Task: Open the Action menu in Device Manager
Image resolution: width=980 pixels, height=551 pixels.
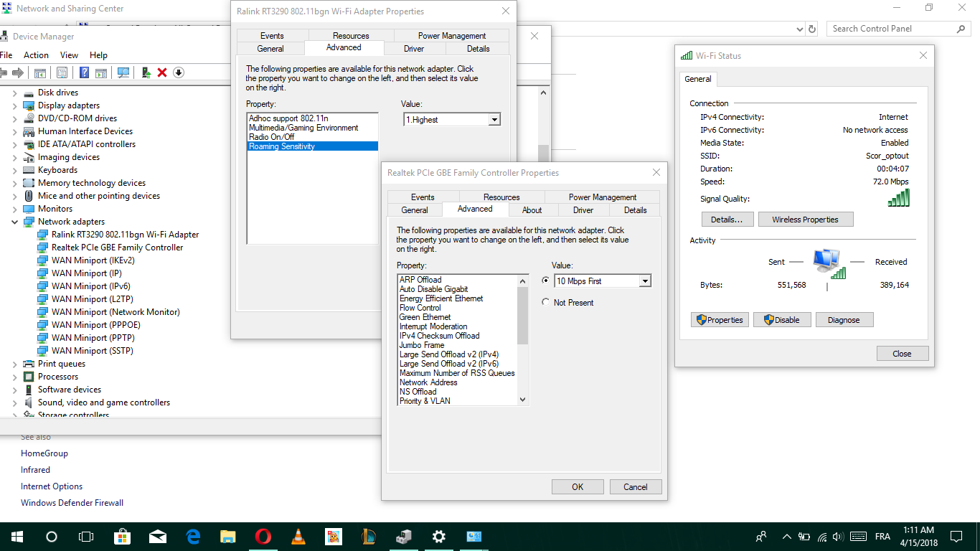Action: (36, 55)
